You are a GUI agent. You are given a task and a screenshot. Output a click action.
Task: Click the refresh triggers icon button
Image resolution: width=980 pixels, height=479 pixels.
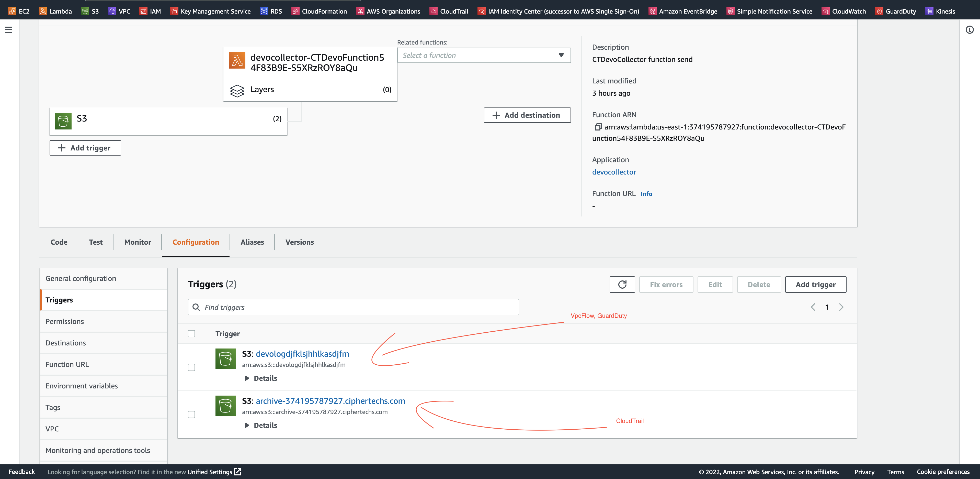(x=622, y=285)
